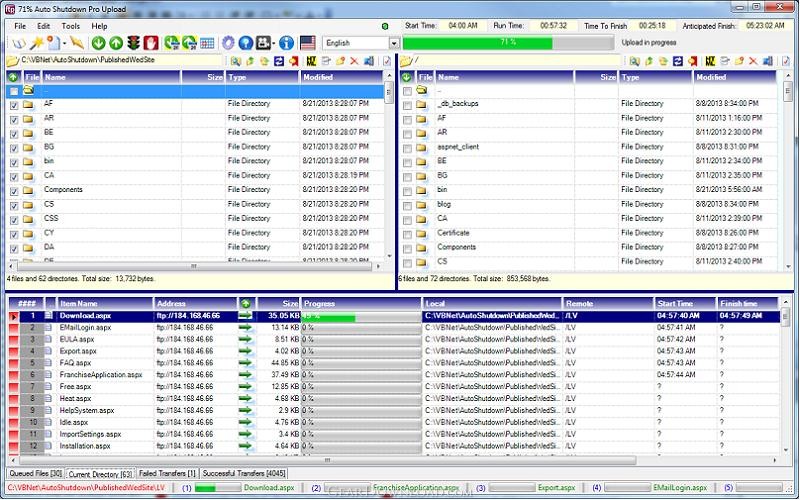The width and height of the screenshot is (800, 500).
Task: Switch to the Current Directory tab
Action: click(x=101, y=474)
